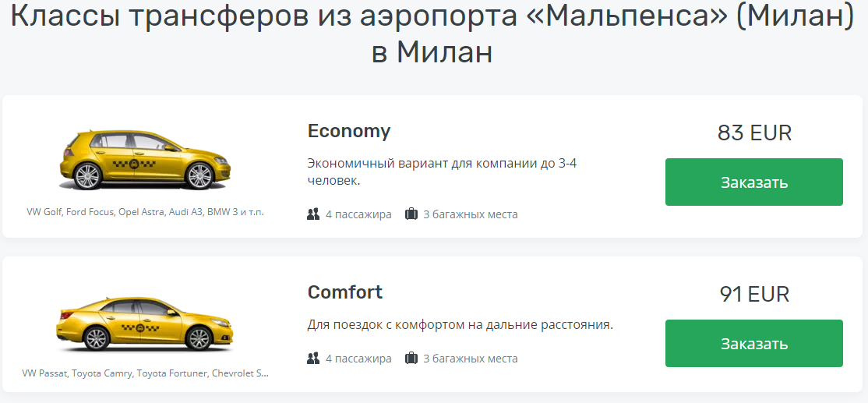Click the VW Passat, Toyota Camry models list
Screen dimensions: 868x403
(x=146, y=373)
